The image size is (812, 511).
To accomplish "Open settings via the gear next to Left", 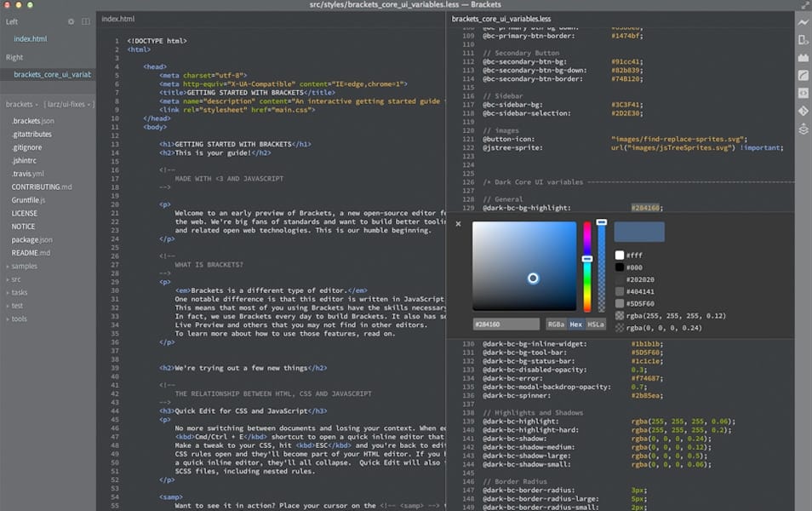I will (x=71, y=21).
